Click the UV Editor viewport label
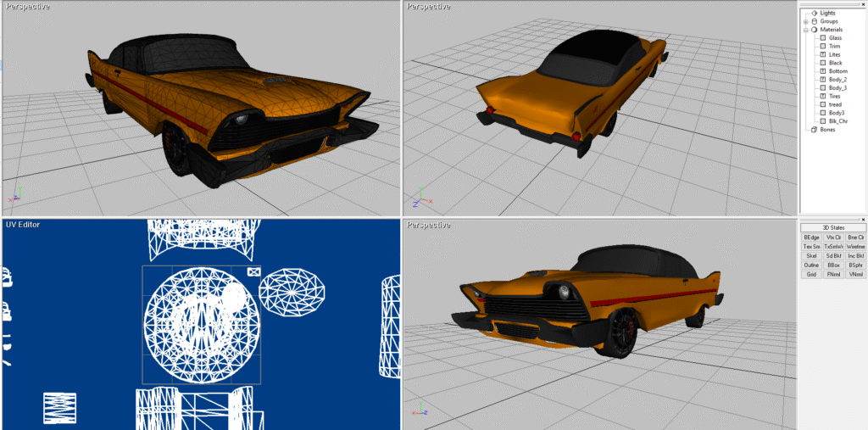 (23, 225)
